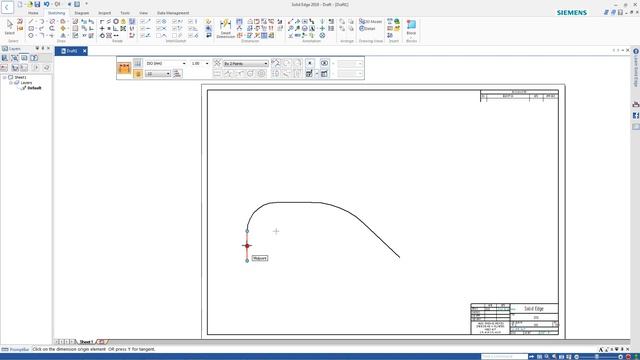Click the callout annotation icon in the Annotation group
The height and width of the screenshot is (360, 640).
click(x=297, y=21)
